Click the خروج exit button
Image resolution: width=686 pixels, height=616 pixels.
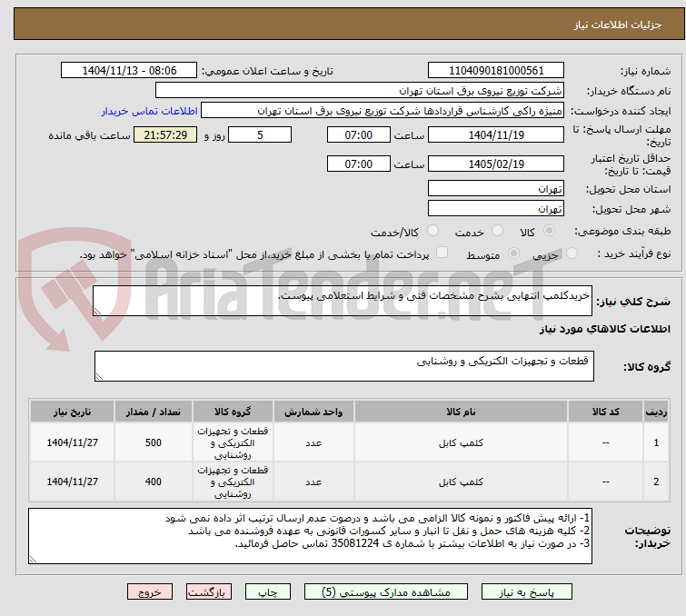150,592
